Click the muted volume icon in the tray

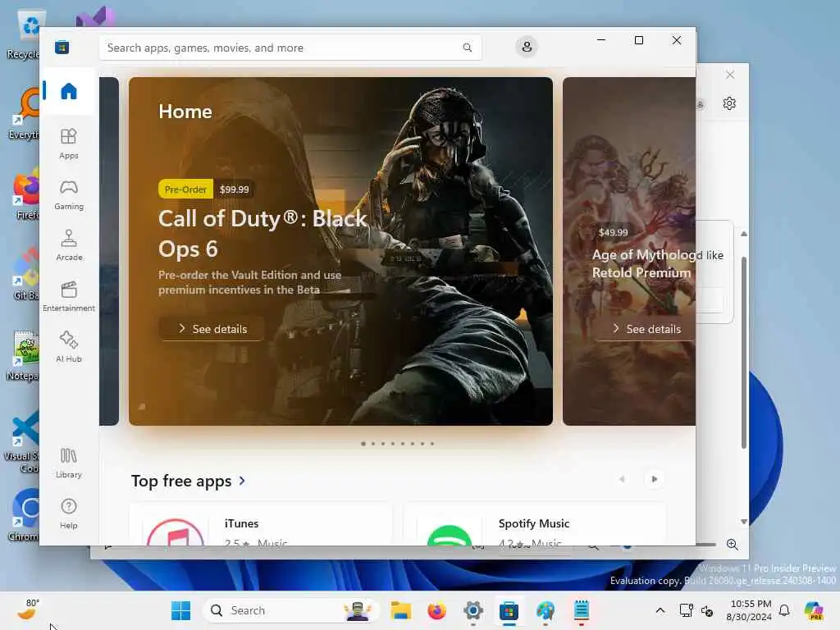click(x=707, y=610)
